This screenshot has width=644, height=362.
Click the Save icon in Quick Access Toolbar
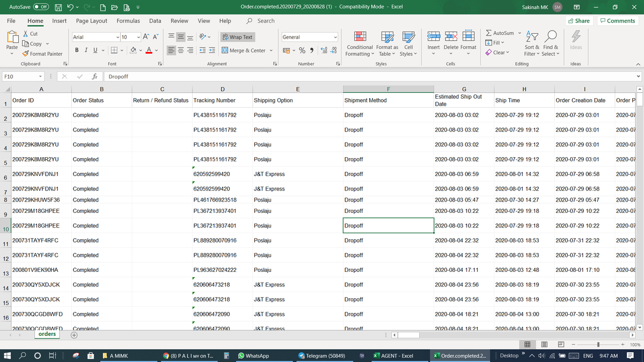coord(60,6)
